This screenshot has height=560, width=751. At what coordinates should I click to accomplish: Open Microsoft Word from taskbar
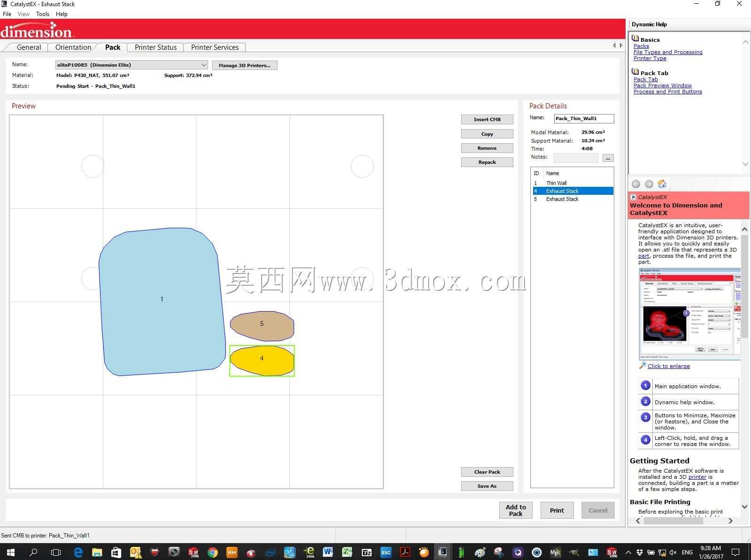(x=328, y=552)
